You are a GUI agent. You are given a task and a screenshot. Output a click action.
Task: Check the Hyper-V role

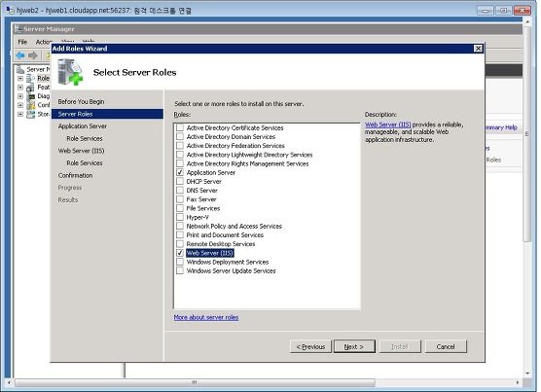pos(180,217)
